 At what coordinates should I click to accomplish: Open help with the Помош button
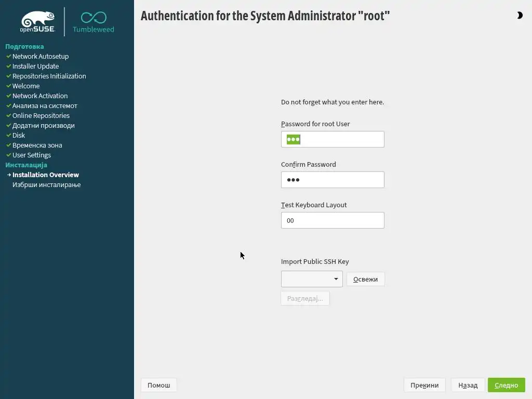click(x=158, y=385)
